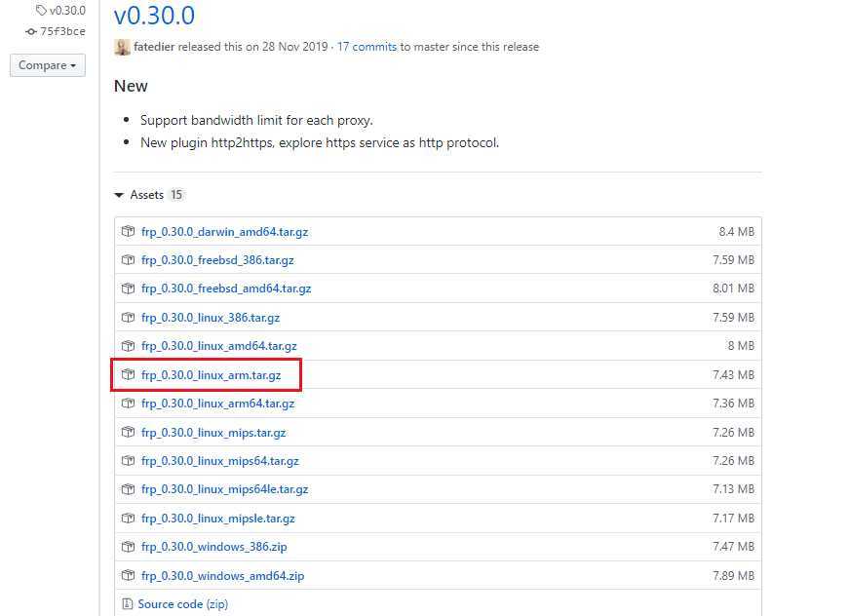Click the 7.47 MB size value

point(733,547)
